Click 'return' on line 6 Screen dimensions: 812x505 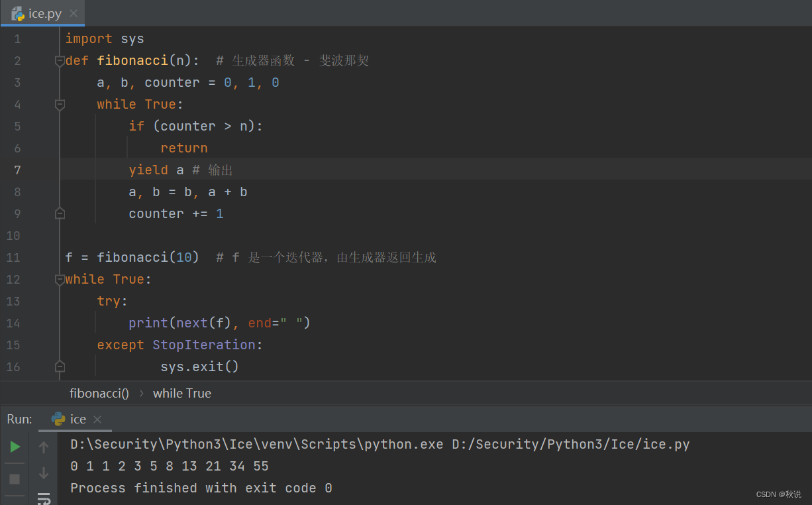pyautogui.click(x=184, y=148)
